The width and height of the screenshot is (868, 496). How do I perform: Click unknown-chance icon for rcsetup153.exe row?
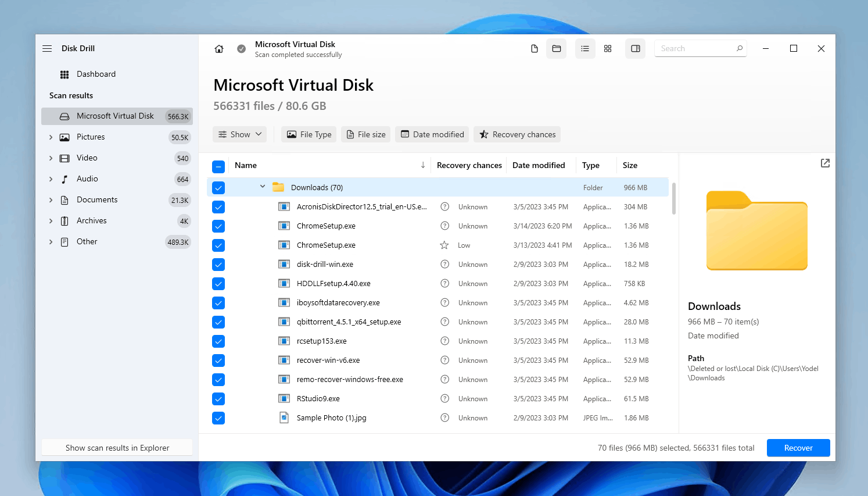pos(444,341)
